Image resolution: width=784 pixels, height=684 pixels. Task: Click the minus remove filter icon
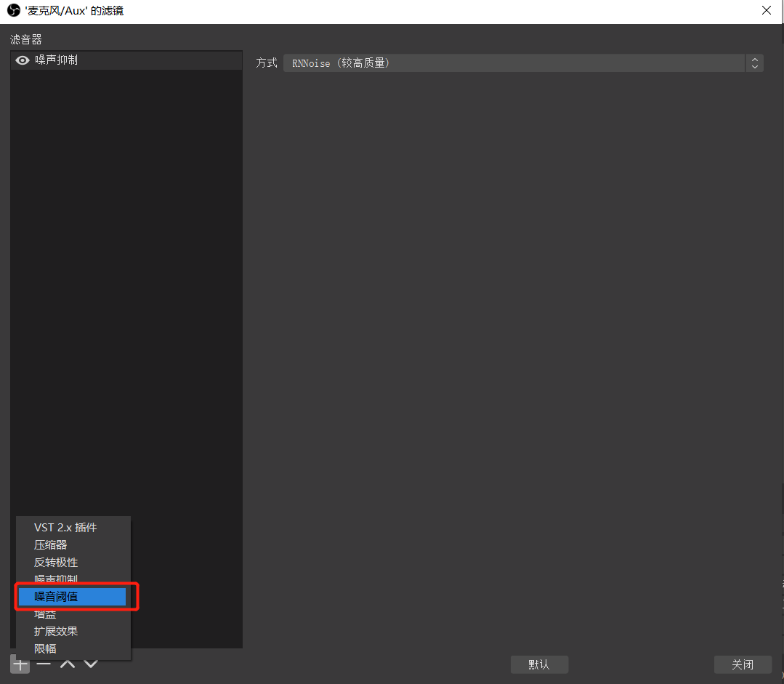[x=44, y=664]
